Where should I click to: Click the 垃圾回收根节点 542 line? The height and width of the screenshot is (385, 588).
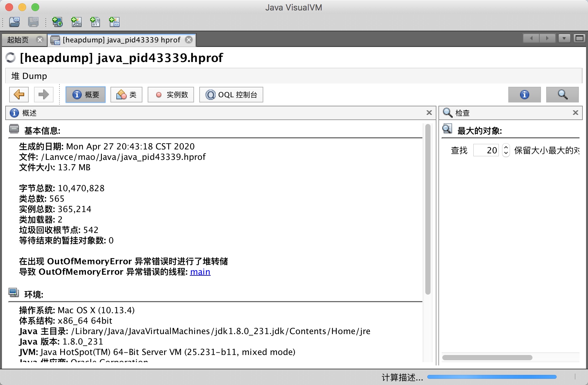point(58,230)
